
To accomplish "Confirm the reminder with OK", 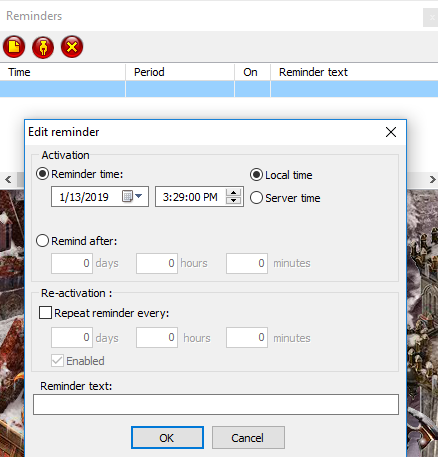I will [x=167, y=438].
